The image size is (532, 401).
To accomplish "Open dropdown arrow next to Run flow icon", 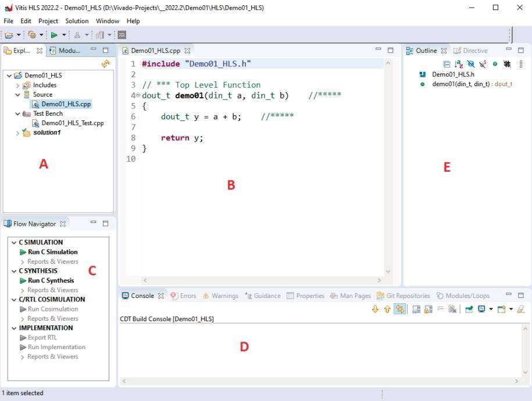I will tap(64, 35).
